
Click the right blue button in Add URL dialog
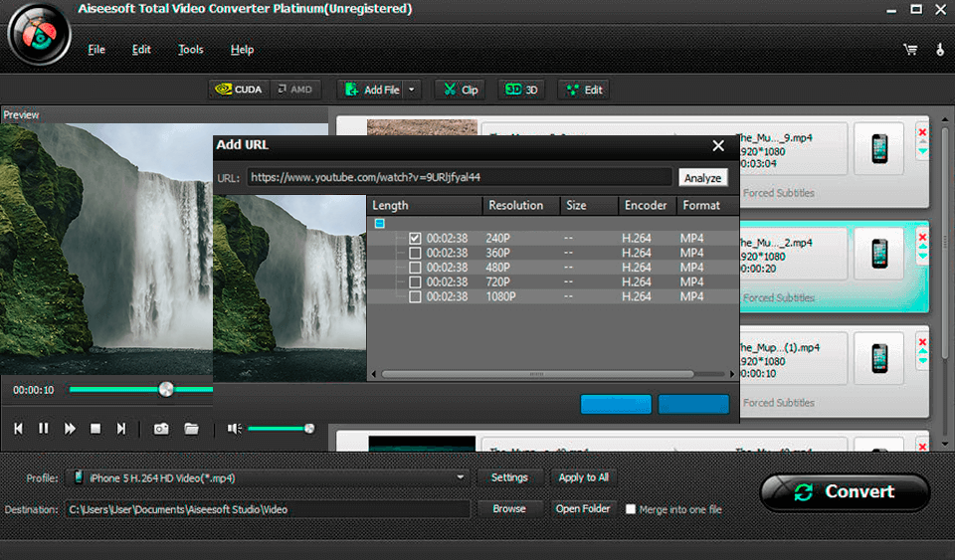[x=693, y=404]
